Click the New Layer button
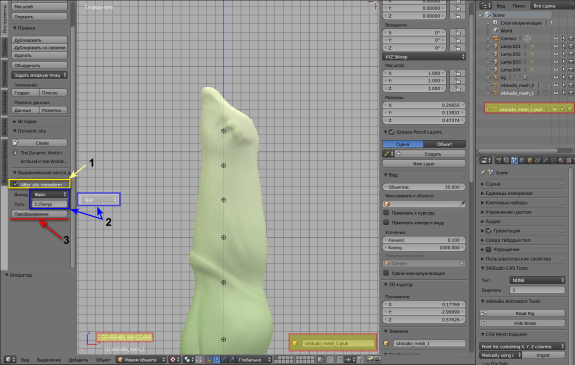This screenshot has width=575, height=365. pos(424,164)
